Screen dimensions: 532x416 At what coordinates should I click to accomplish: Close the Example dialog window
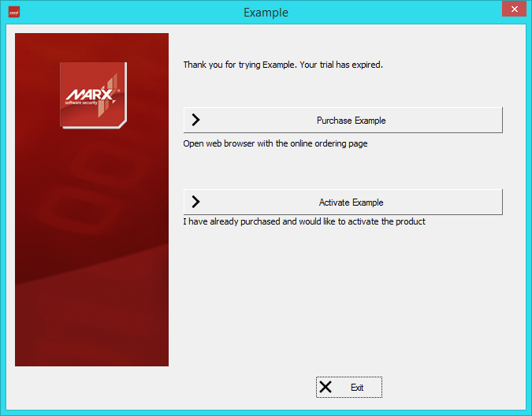point(514,9)
